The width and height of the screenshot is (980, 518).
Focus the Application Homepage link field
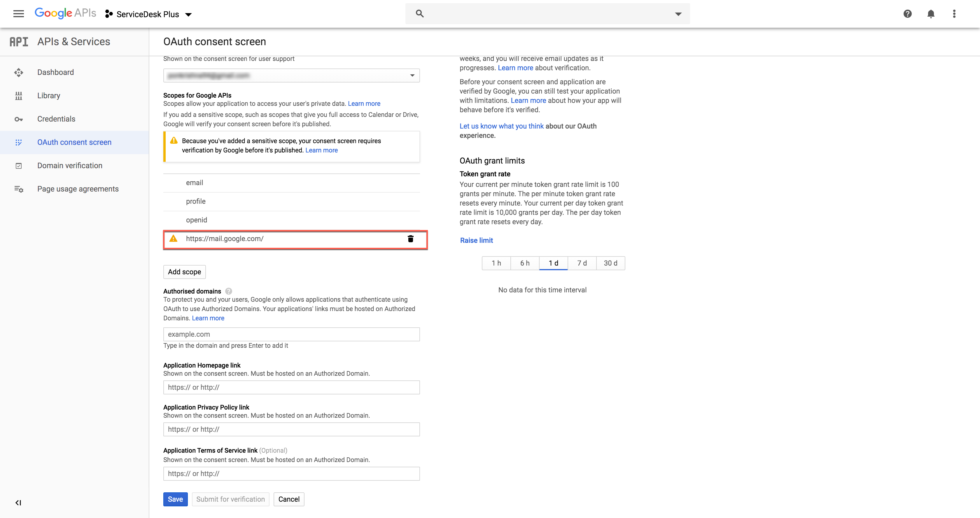pos(291,387)
